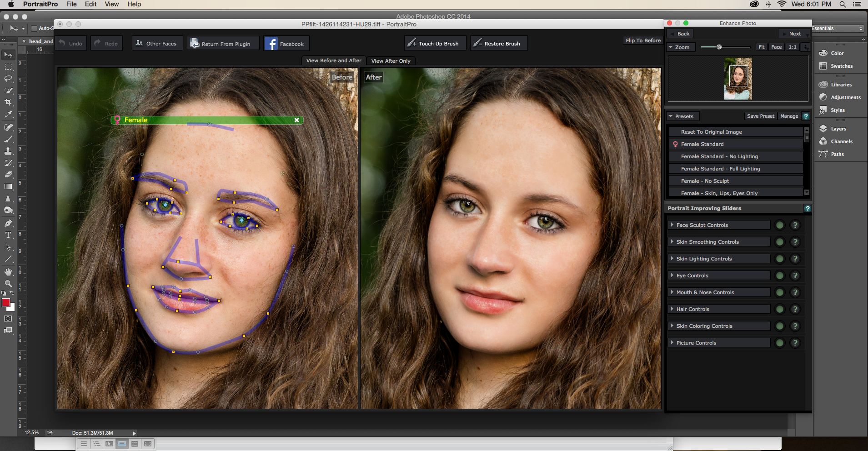This screenshot has height=451, width=868.
Task: Expand the Skin Lighting Controls section
Action: point(719,259)
